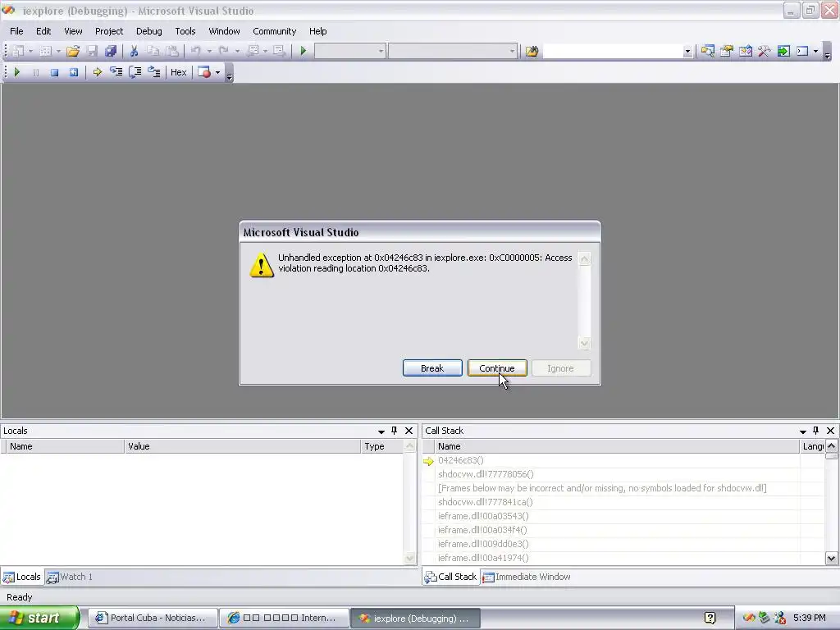Open the Object Browser toolbar icon
This screenshot has width=840, height=630.
click(745, 51)
